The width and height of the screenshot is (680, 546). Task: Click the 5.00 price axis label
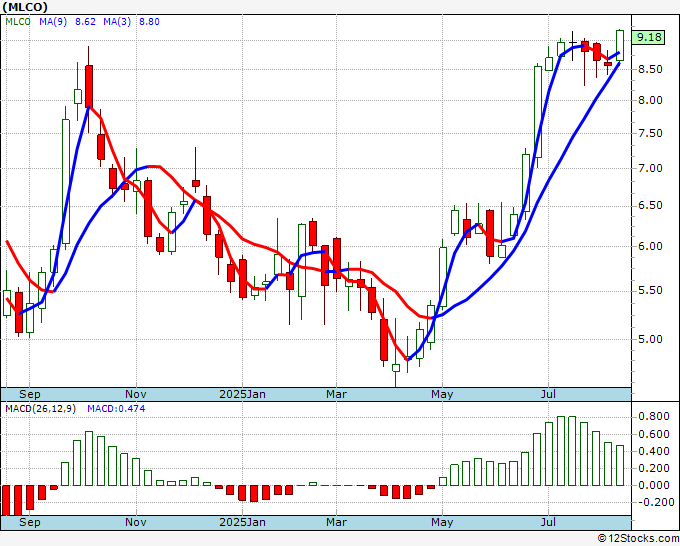coord(650,339)
